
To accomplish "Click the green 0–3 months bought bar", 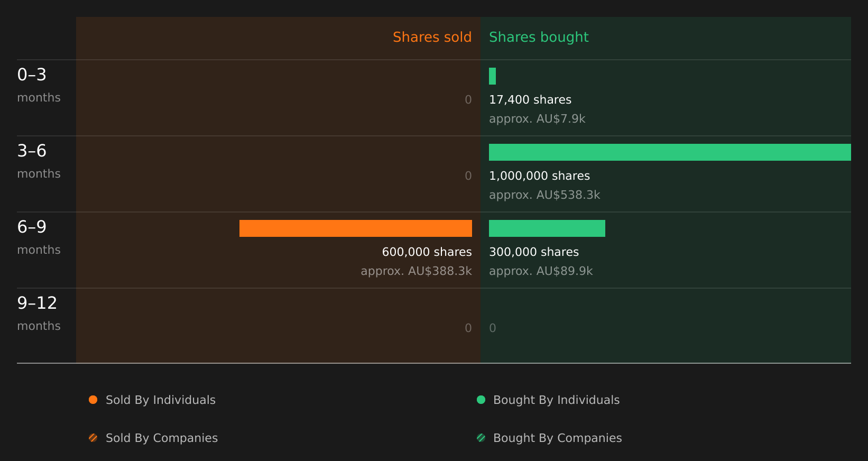I will 492,76.
